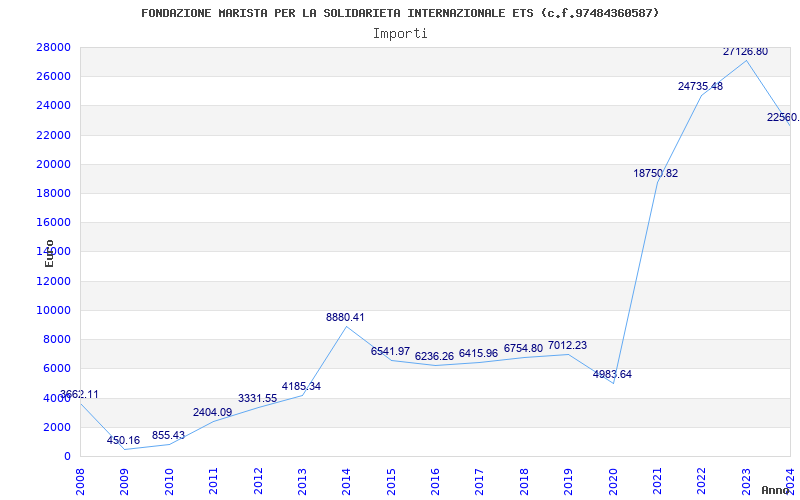Select the data label 855.43
Viewport: 800px width, 500px height.
tap(168, 436)
